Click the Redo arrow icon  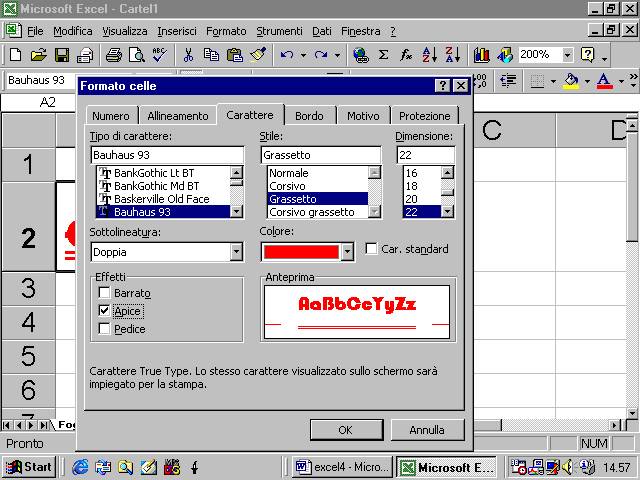click(x=321, y=55)
